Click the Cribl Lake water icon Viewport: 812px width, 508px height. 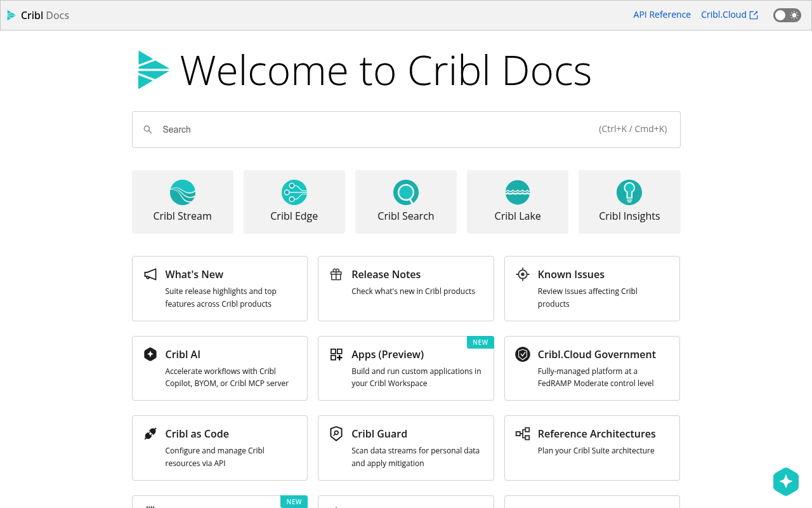coord(518,192)
